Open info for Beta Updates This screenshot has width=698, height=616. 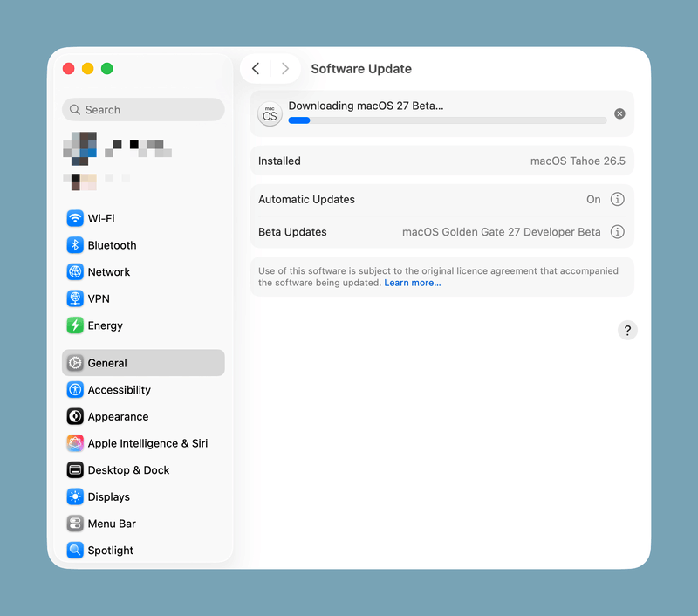coord(617,231)
